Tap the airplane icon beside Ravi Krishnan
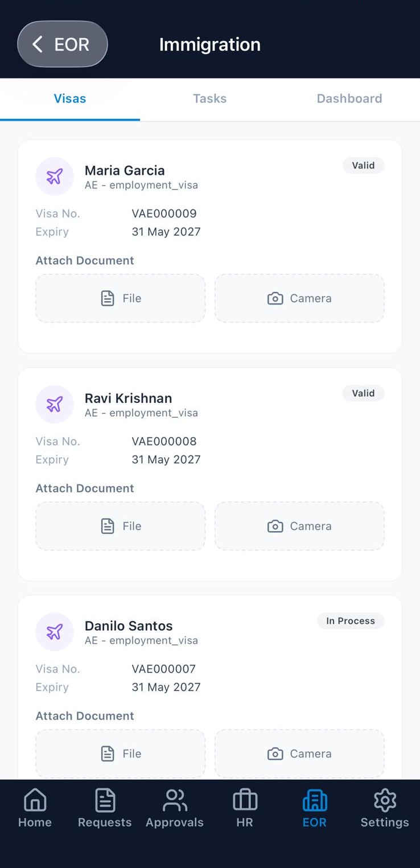The height and width of the screenshot is (868, 420). tap(55, 404)
